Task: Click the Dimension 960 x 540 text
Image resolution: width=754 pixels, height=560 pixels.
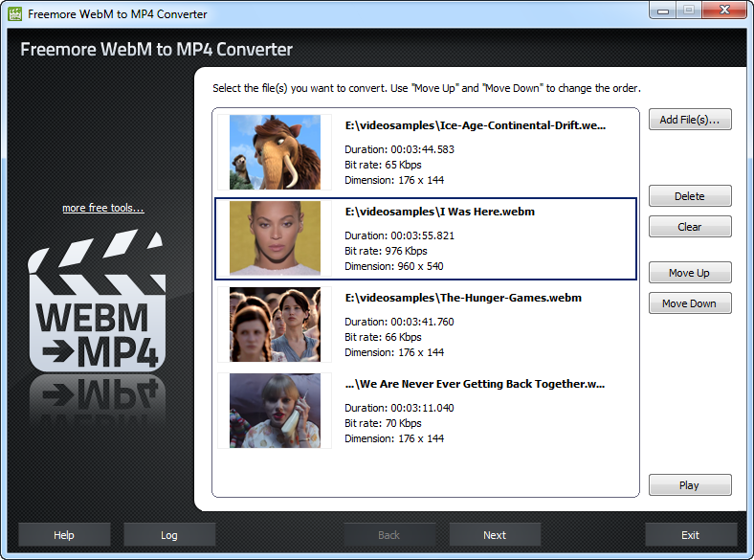Action: [394, 266]
